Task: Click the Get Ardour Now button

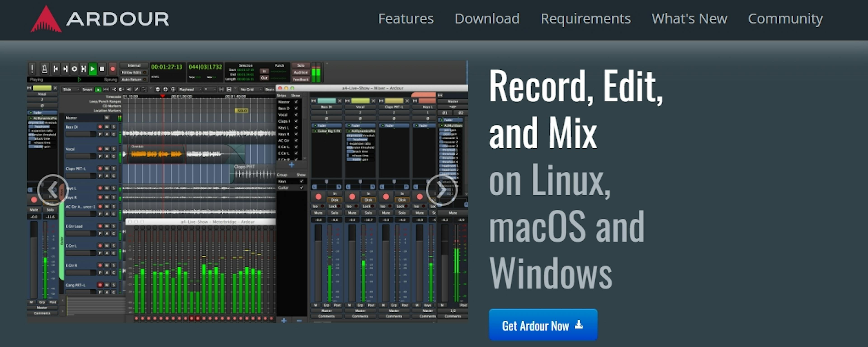Action: click(543, 325)
